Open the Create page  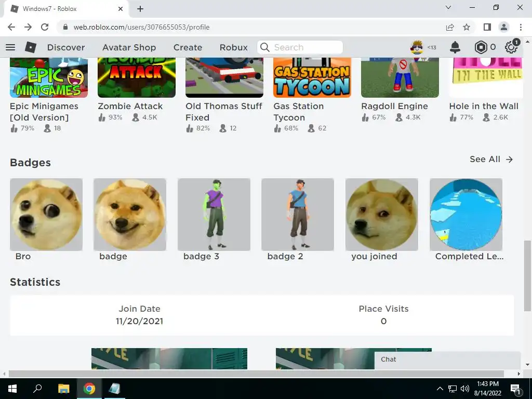188,47
